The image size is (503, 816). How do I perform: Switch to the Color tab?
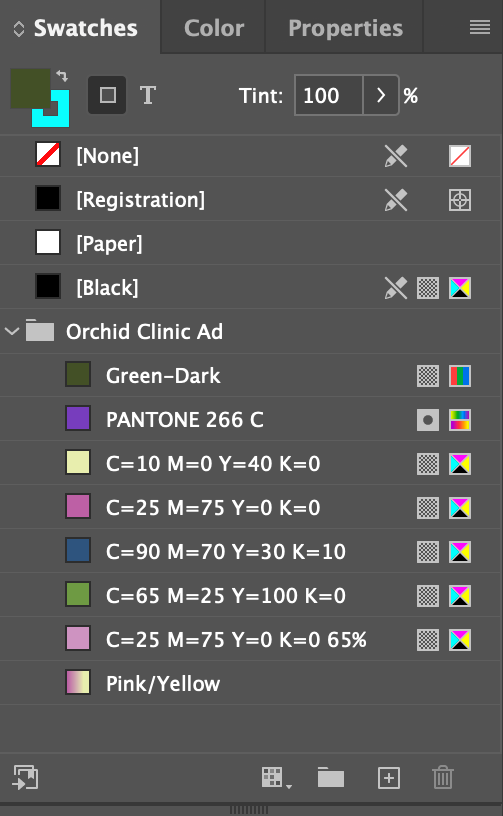tap(214, 28)
